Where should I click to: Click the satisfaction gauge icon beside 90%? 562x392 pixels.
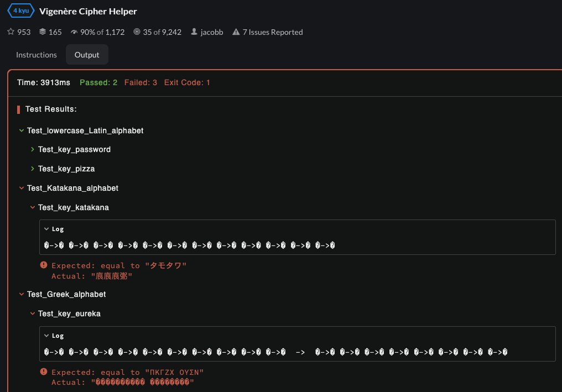(74, 32)
